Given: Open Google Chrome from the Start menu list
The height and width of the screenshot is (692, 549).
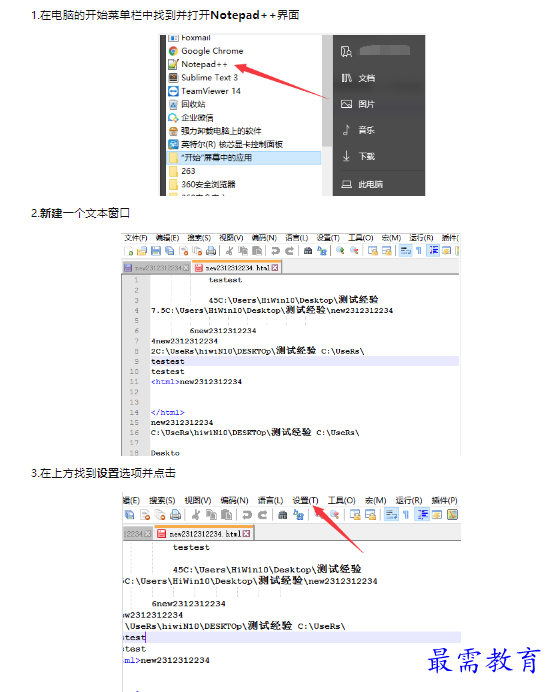Looking at the screenshot, I should coord(206,51).
